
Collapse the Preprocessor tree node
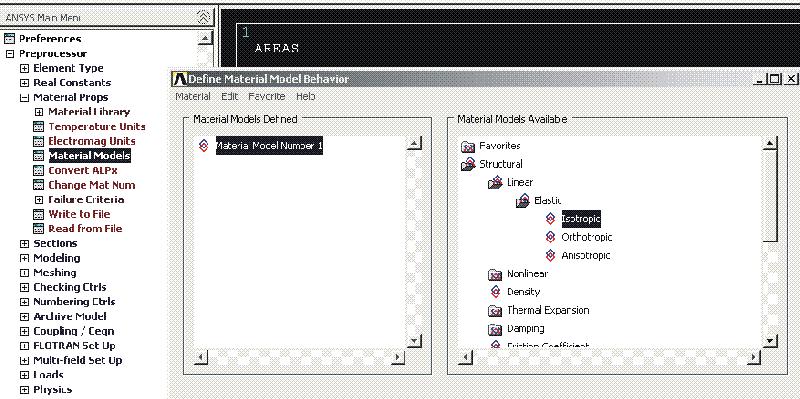coord(10,54)
